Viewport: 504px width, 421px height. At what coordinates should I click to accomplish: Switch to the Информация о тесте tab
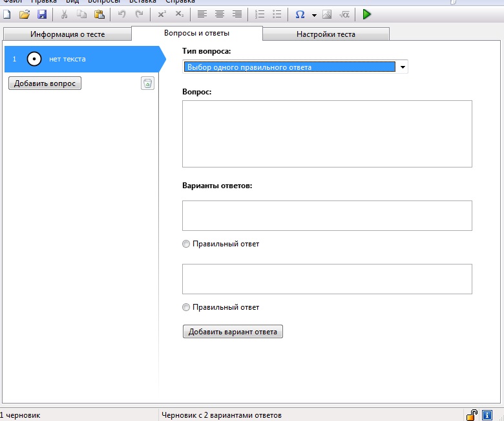pyautogui.click(x=68, y=34)
